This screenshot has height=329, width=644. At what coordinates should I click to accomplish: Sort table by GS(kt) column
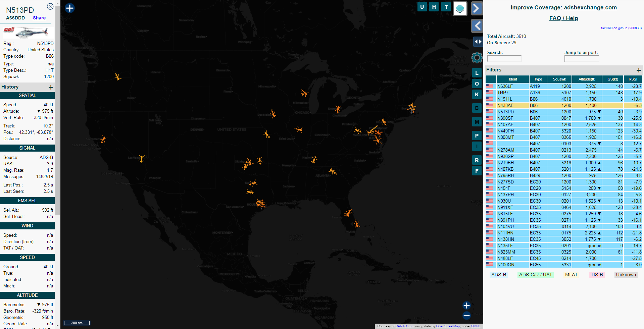[613, 79]
